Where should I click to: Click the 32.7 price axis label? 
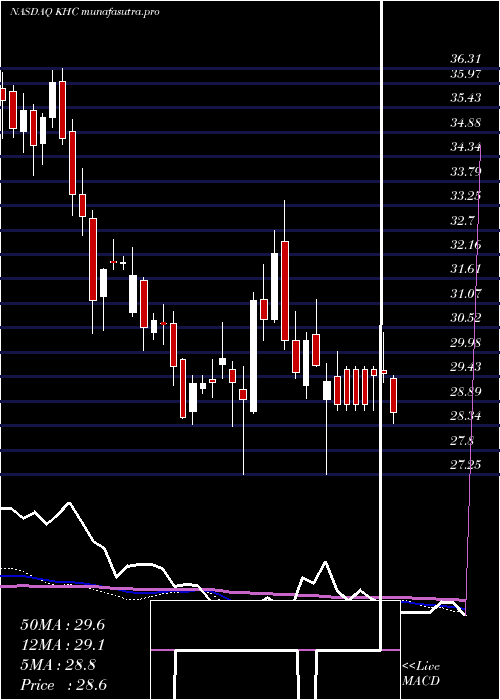point(463,221)
